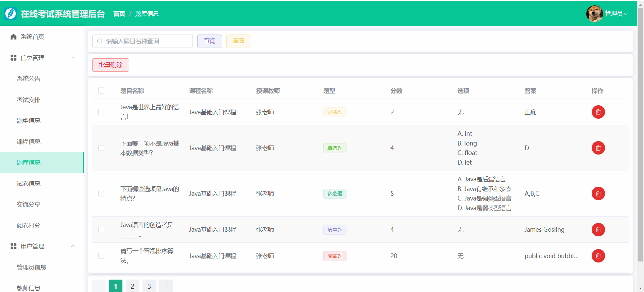The image size is (644, 292).
Task: Delete the Java语言的创造者是 question
Action: (x=598, y=230)
